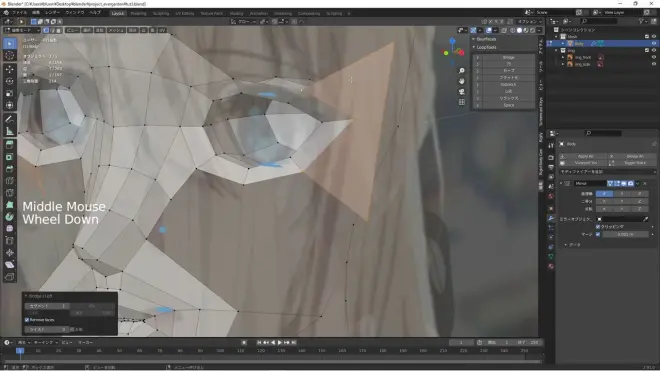The width and height of the screenshot is (660, 371).
Task: Select the Rip Region tool
Action: pyautogui.click(x=10, y=277)
